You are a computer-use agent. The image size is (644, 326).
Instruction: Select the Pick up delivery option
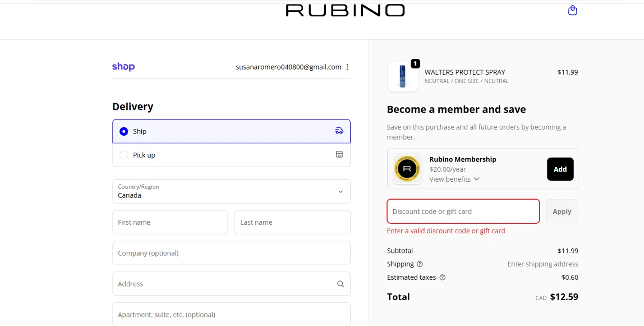[231, 155]
